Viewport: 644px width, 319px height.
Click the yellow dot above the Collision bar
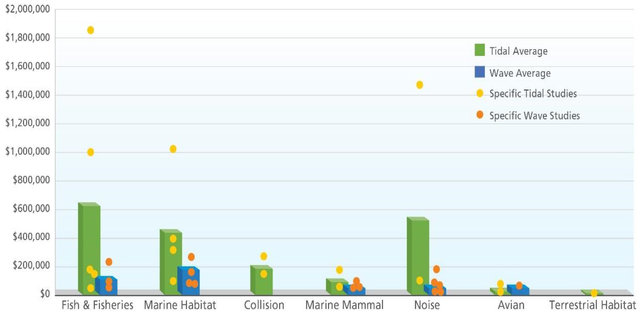(264, 256)
